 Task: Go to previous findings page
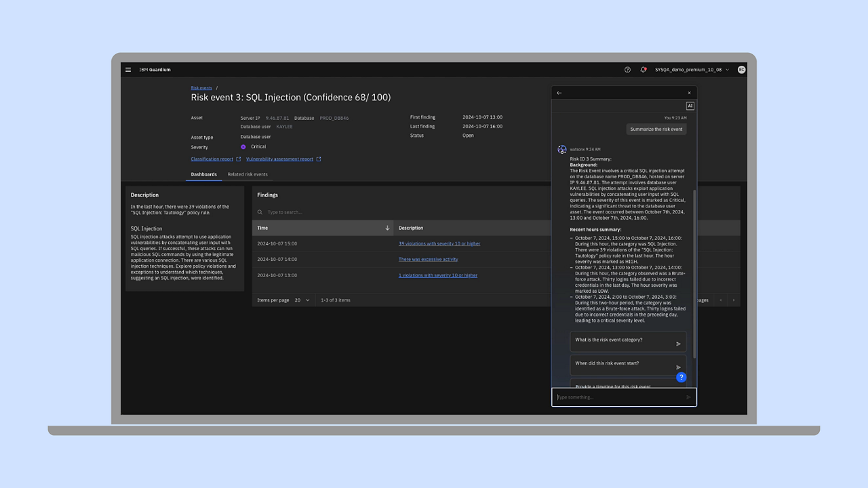pyautogui.click(x=721, y=300)
